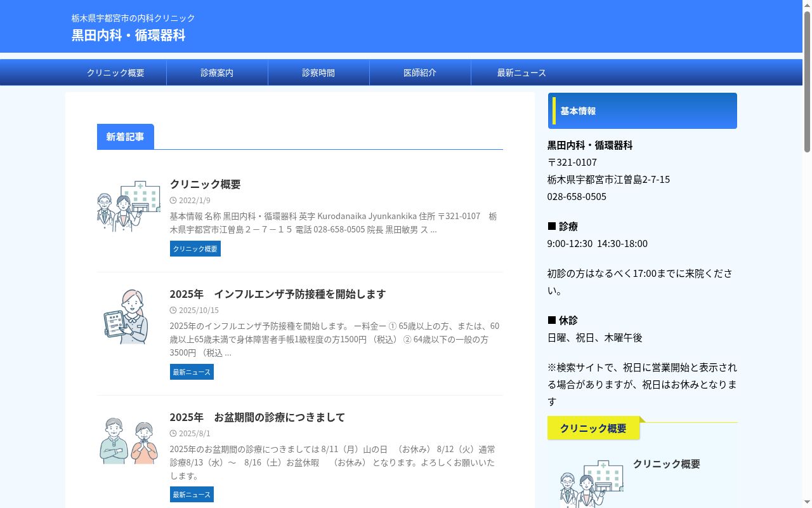Open the クリニック概要 article title in 新着記事
Screen dimensions: 812x508
click(205, 184)
